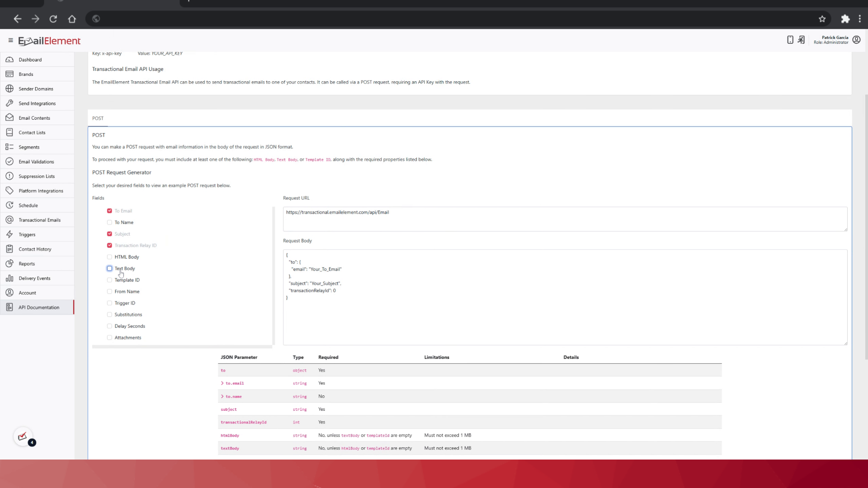The image size is (868, 488).
Task: Click inside the Request Body text area
Action: tap(565, 297)
